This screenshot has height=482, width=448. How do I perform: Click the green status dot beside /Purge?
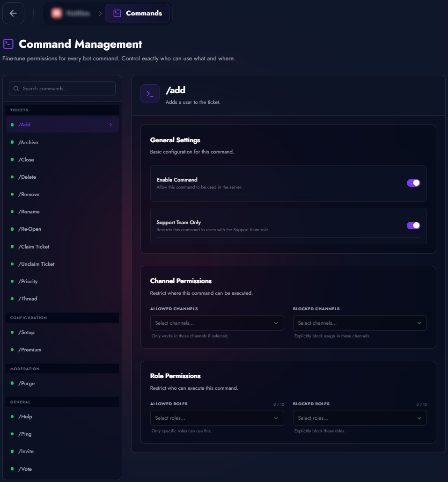coord(12,383)
